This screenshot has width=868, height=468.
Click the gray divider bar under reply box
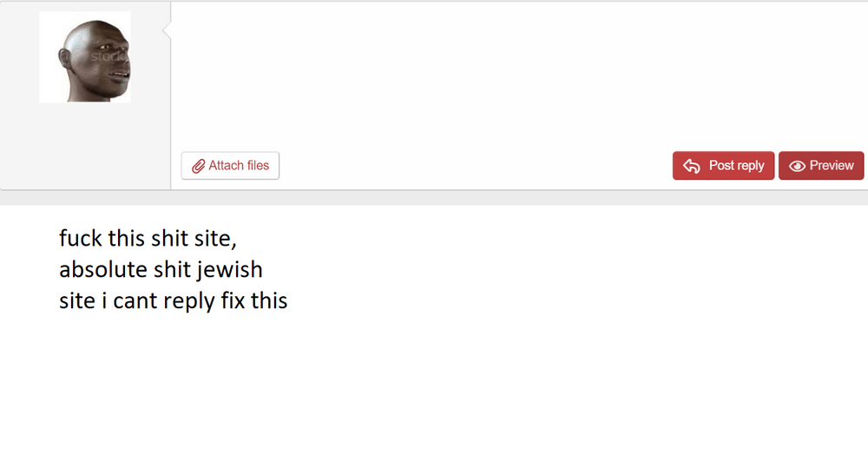(434, 198)
